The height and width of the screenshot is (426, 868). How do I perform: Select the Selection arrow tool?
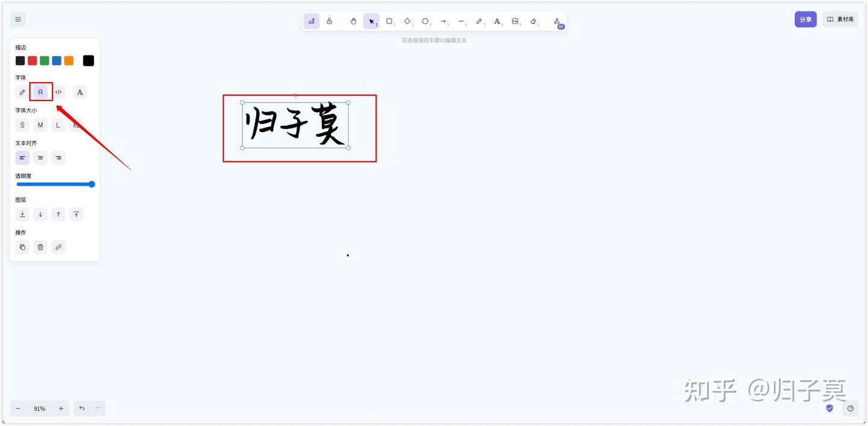[x=371, y=21]
